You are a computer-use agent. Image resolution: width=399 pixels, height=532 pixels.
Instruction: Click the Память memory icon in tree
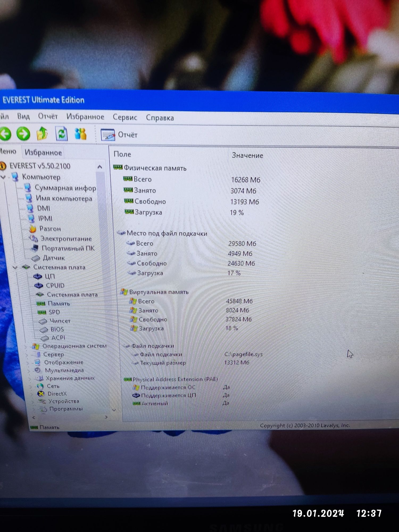pyautogui.click(x=41, y=304)
